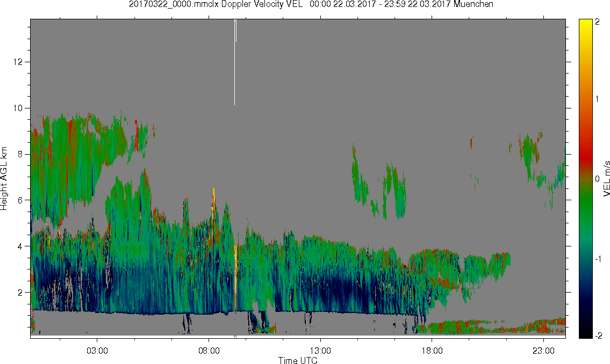The image size is (610, 364).
Task: Click the yellow vertical streak near 09:00
Action: pyautogui.click(x=235, y=276)
